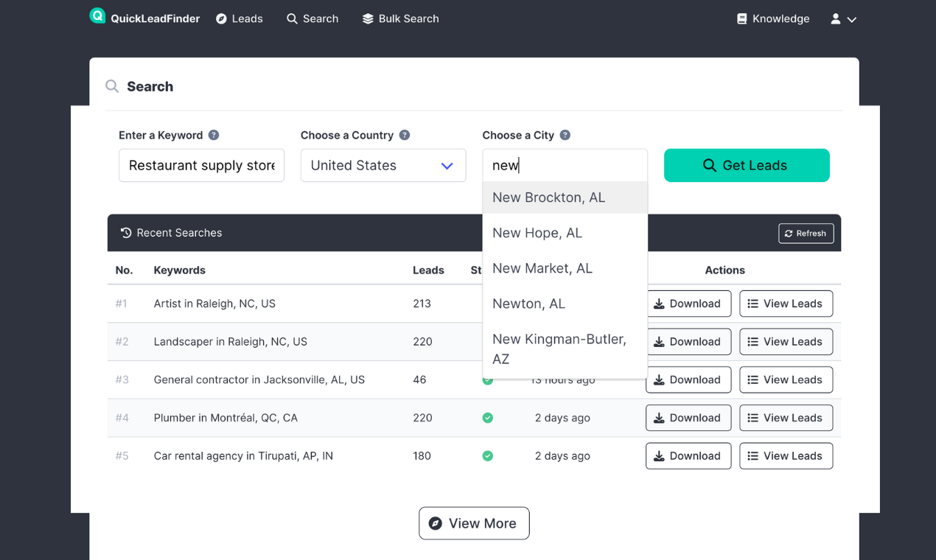The image size is (936, 560).
Task: Click the Recent Searches history icon
Action: click(x=126, y=233)
